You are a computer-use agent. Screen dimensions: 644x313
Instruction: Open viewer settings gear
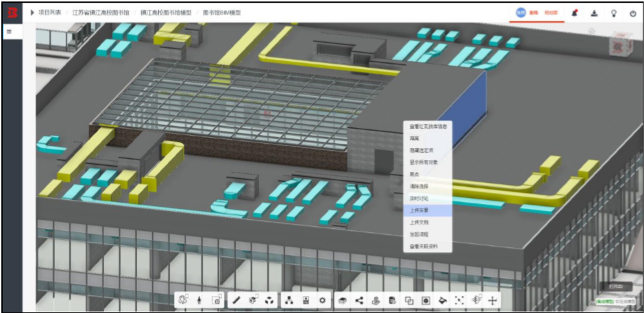[323, 300]
